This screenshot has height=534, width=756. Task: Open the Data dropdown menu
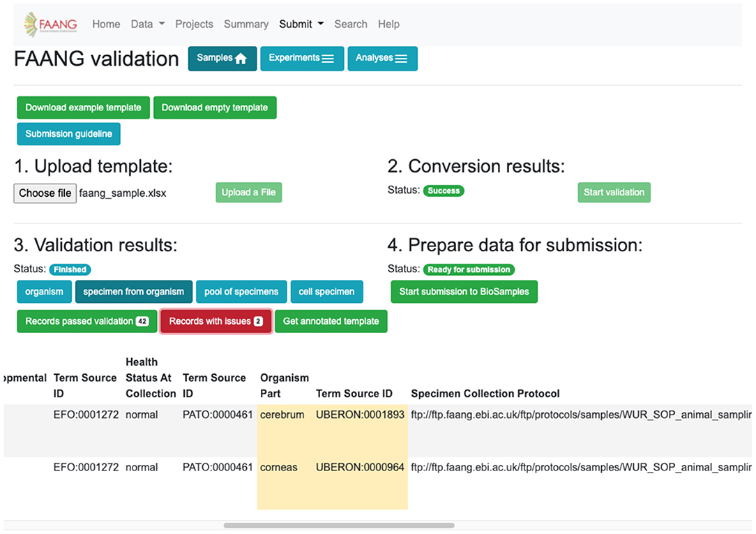(148, 24)
